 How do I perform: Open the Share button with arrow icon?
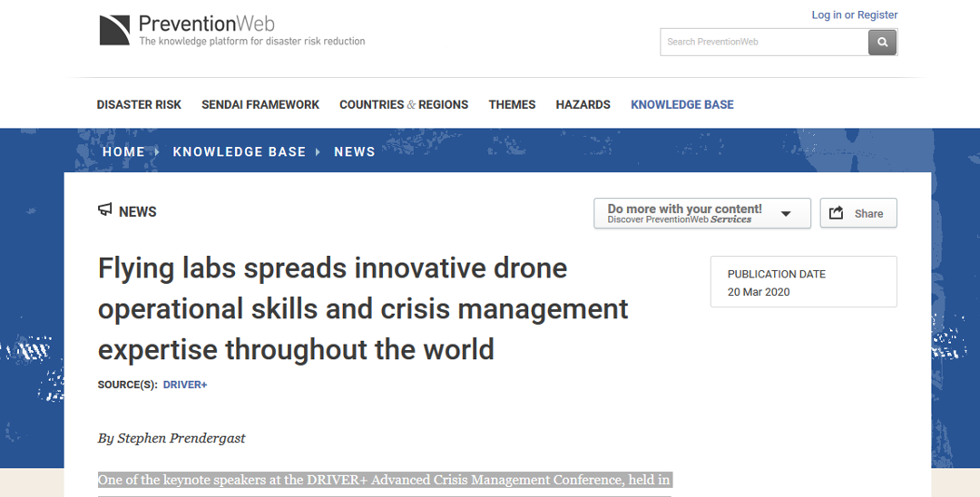coord(857,214)
